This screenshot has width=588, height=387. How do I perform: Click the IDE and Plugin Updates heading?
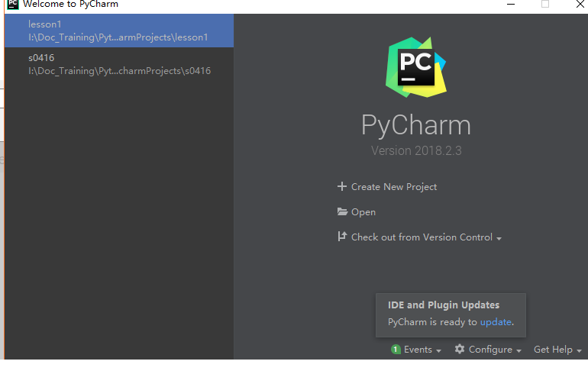[444, 305]
